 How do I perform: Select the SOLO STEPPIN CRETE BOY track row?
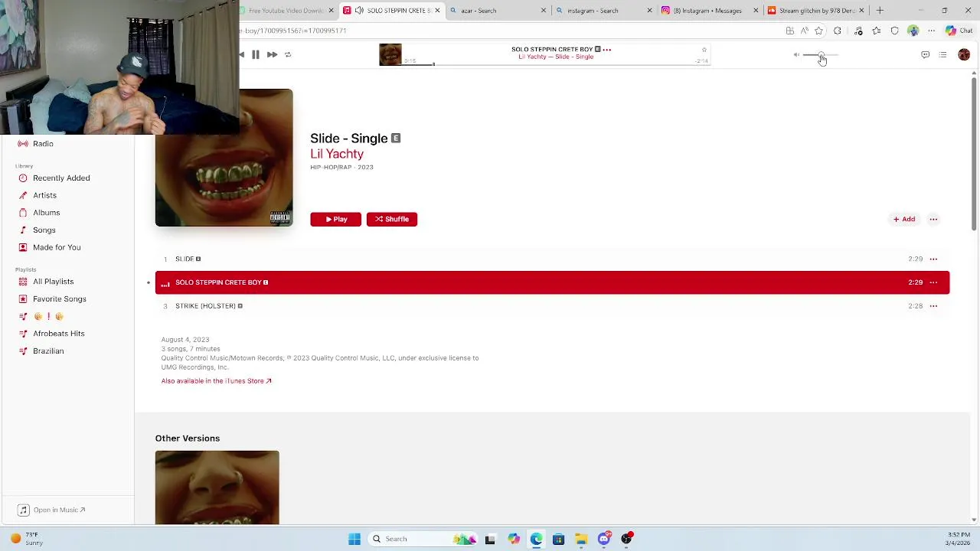pyautogui.click(x=552, y=282)
